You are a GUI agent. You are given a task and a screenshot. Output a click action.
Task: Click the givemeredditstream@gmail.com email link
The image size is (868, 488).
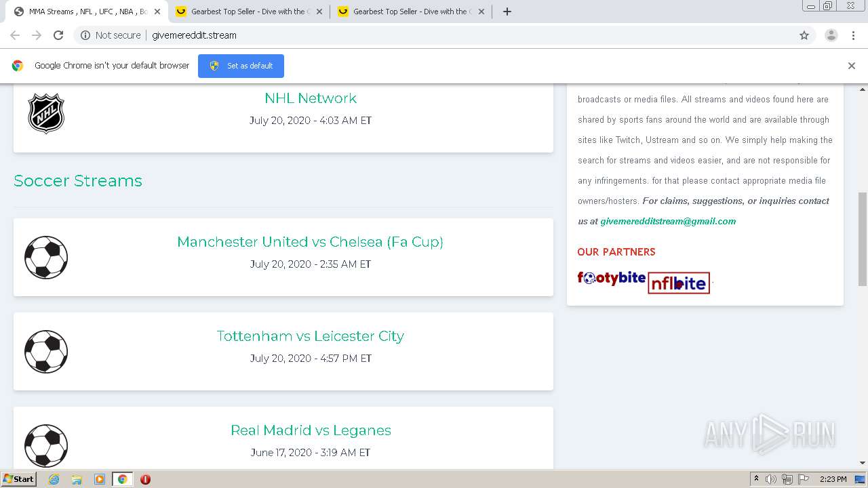pos(668,221)
